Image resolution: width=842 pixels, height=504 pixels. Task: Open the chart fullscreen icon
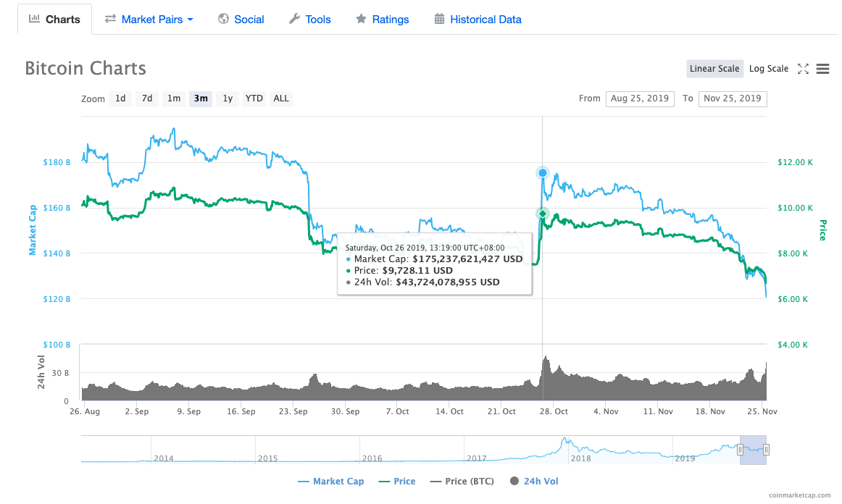803,69
